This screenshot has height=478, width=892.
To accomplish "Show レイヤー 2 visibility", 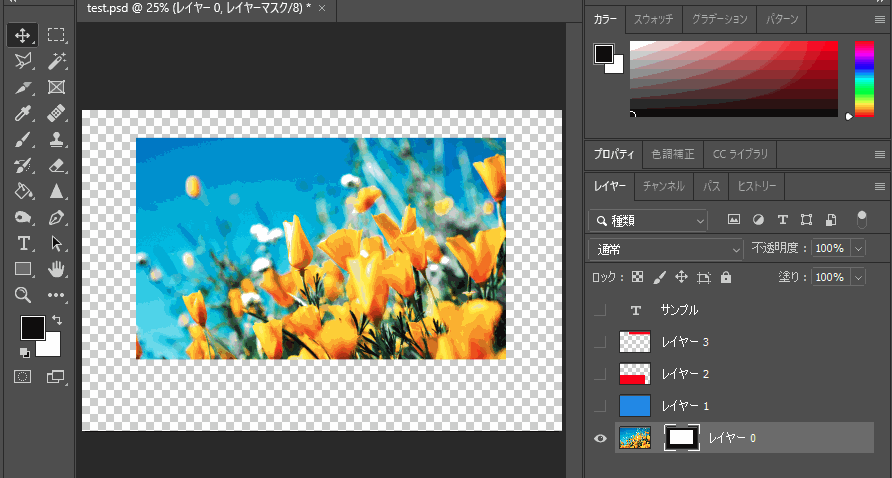I will (600, 374).
